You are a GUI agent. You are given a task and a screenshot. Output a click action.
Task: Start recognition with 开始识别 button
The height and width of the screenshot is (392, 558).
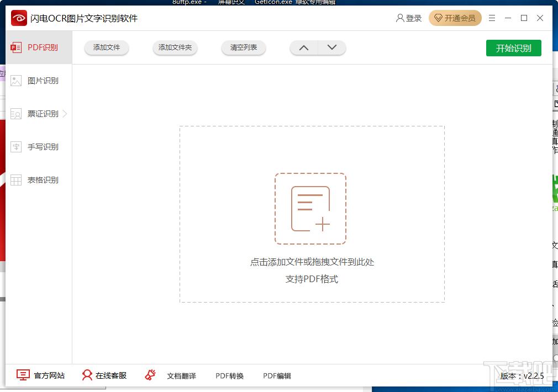click(x=513, y=48)
